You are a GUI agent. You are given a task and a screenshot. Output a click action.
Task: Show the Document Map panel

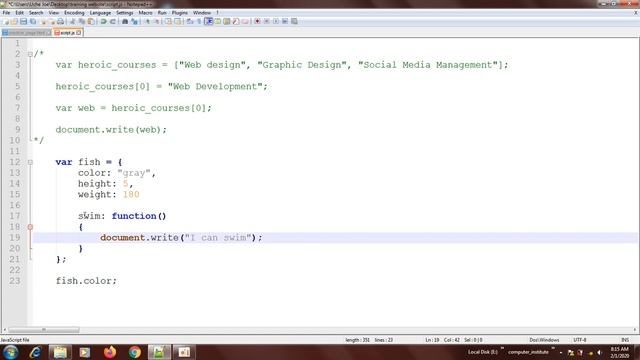[x=227, y=21]
